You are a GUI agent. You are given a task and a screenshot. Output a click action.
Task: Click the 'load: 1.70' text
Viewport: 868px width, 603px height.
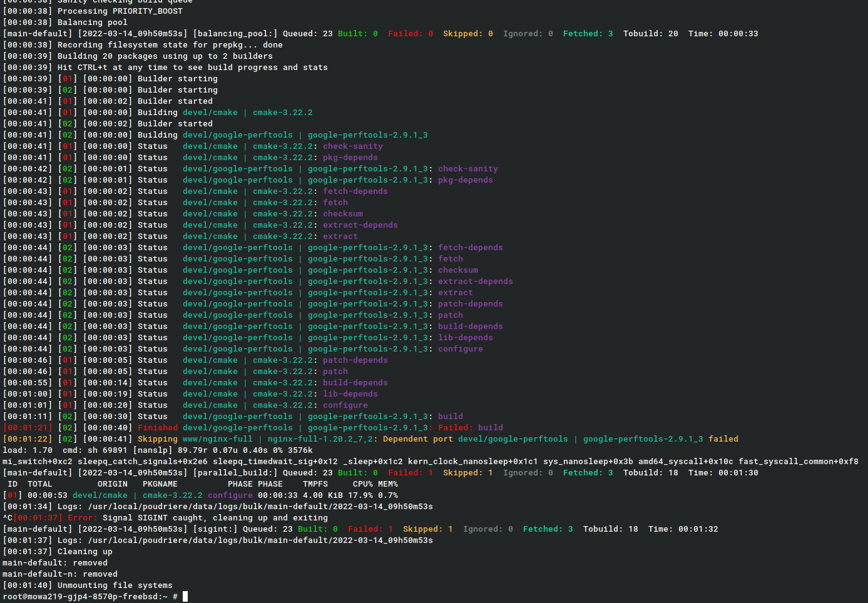pos(28,450)
